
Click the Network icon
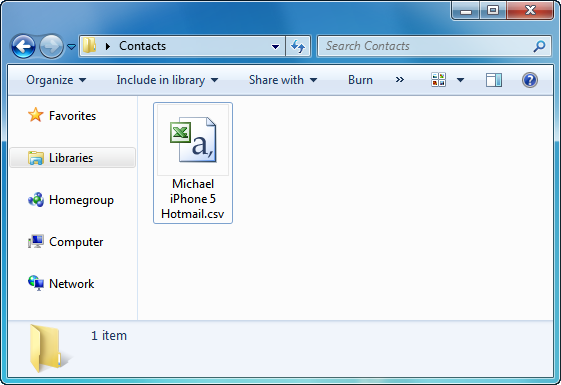[x=36, y=283]
